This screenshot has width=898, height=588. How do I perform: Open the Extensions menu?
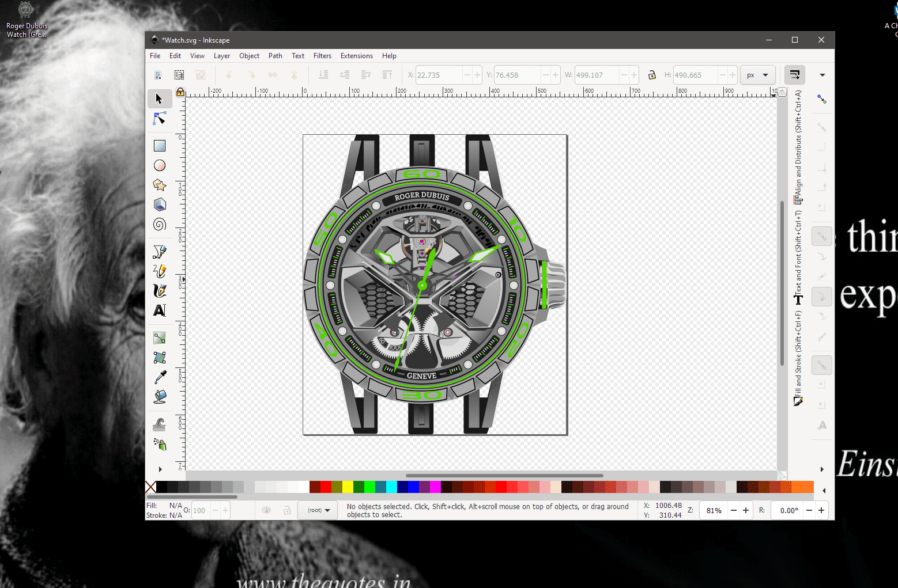[357, 56]
